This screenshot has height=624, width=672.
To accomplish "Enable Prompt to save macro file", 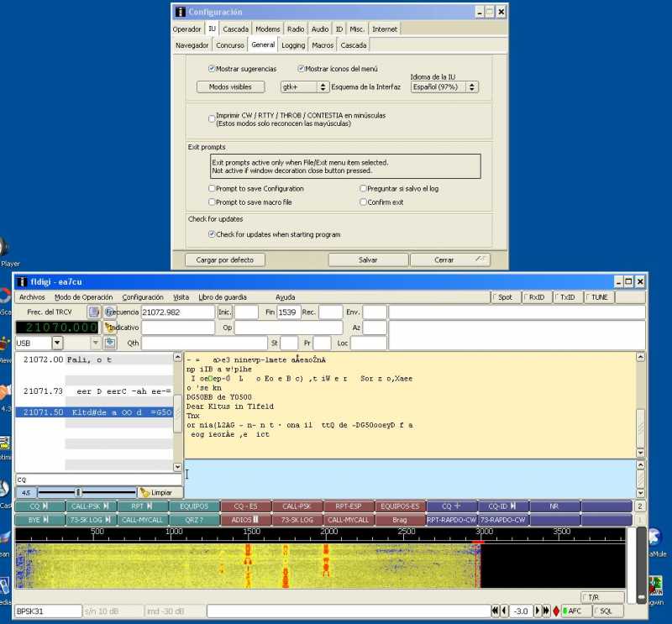I will [x=212, y=202].
